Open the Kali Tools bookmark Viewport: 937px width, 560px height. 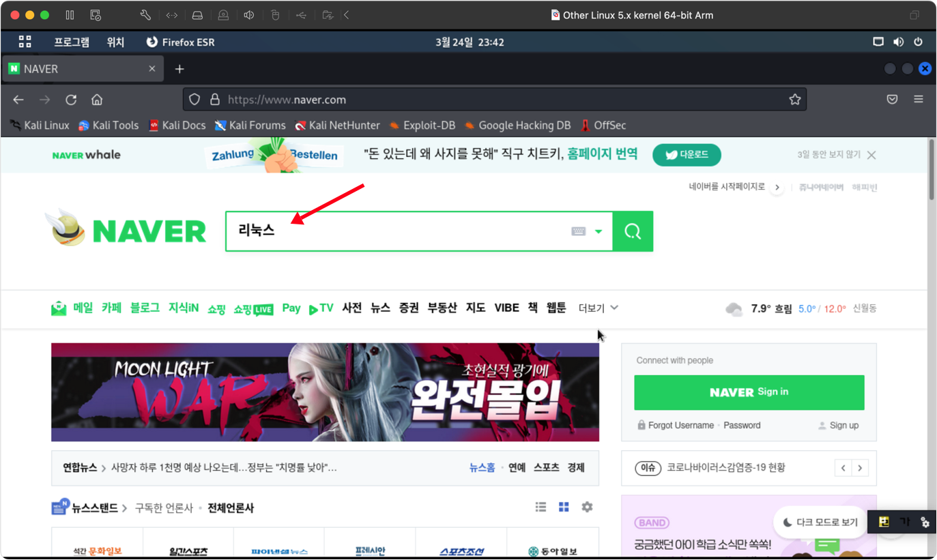pyautogui.click(x=109, y=126)
